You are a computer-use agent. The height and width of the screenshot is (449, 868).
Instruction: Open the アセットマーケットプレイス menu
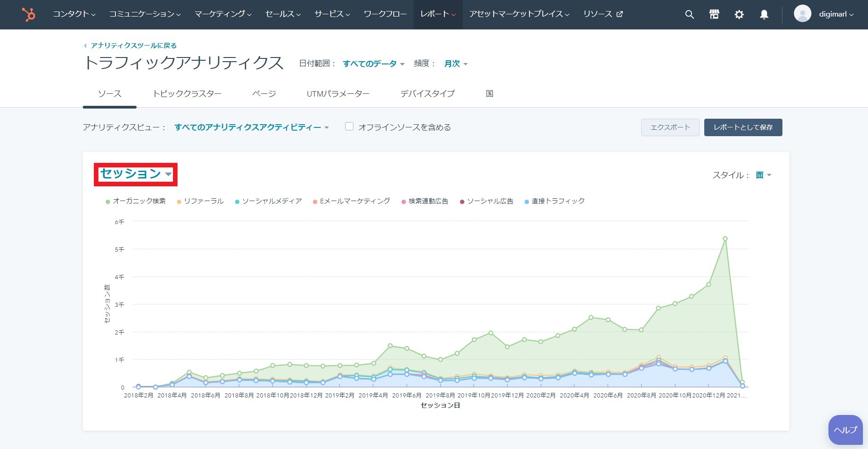519,14
